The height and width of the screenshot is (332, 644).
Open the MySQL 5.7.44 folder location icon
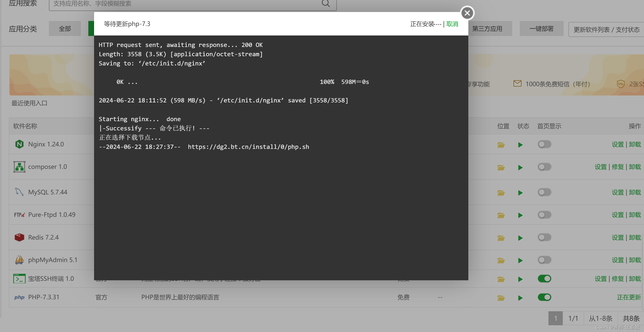coord(501,193)
